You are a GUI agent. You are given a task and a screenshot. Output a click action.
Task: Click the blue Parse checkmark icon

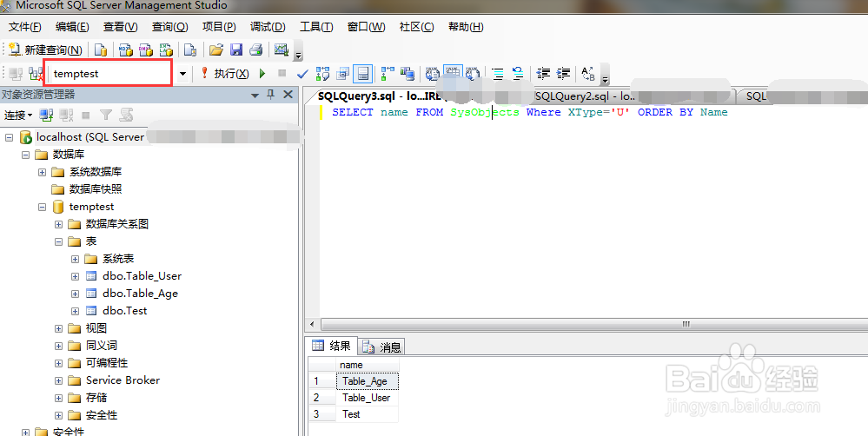(x=302, y=74)
